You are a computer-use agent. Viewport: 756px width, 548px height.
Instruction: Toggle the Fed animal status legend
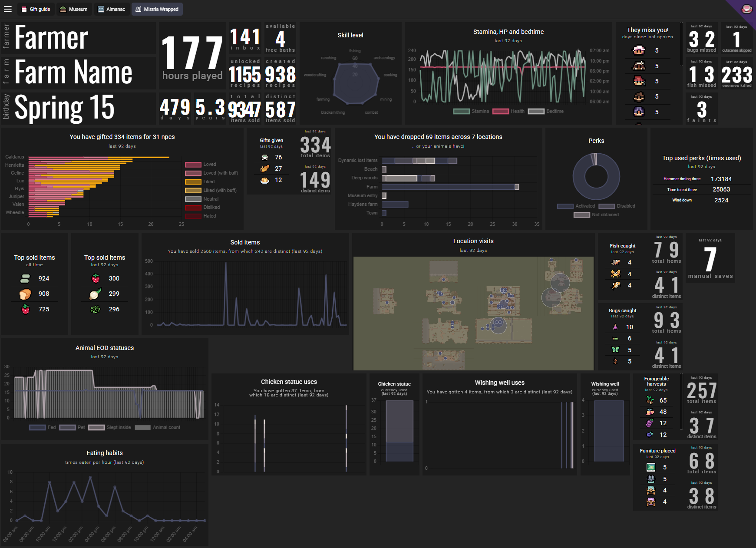pyautogui.click(x=43, y=427)
